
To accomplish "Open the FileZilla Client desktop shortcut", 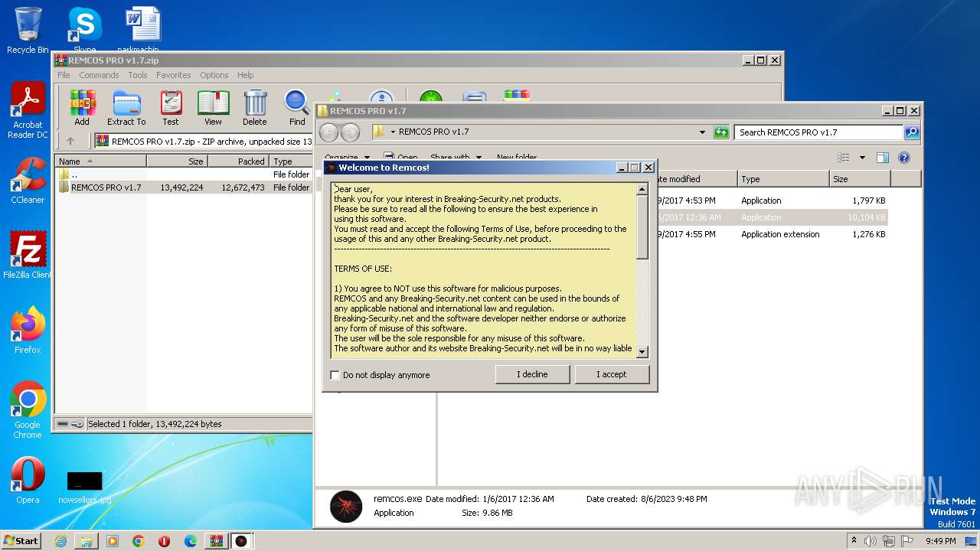I will click(x=28, y=255).
